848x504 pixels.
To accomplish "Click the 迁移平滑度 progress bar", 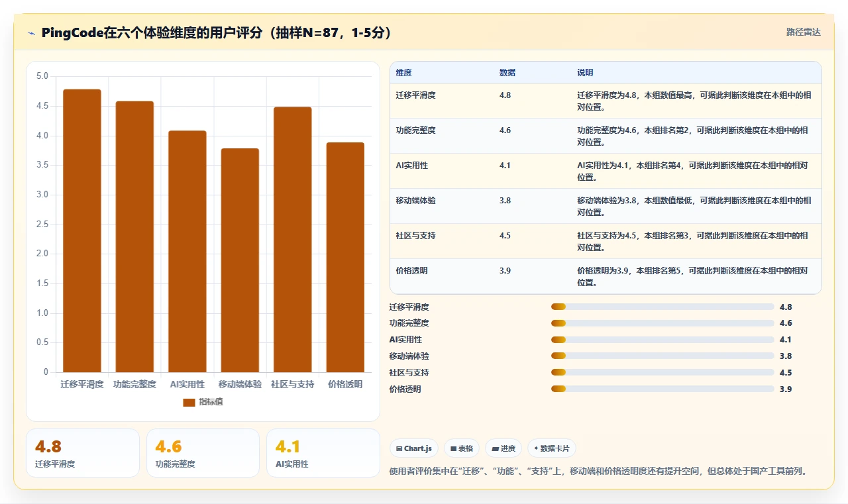I will [662, 307].
